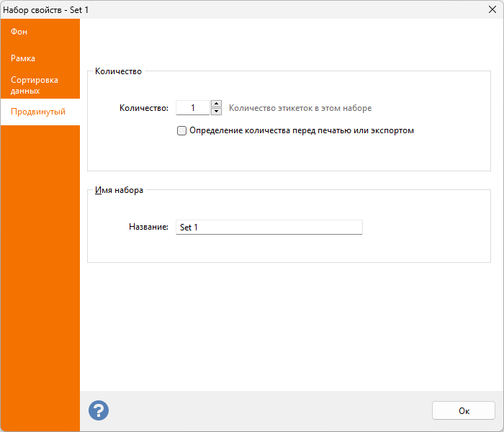Select the Сортировка данных tab
The width and height of the screenshot is (504, 432).
(x=40, y=85)
